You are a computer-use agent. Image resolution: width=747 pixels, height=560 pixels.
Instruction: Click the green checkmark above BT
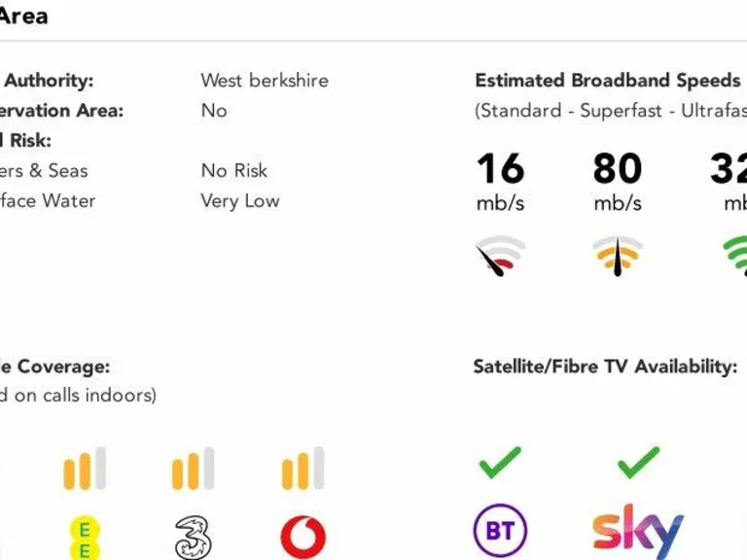pos(500,463)
